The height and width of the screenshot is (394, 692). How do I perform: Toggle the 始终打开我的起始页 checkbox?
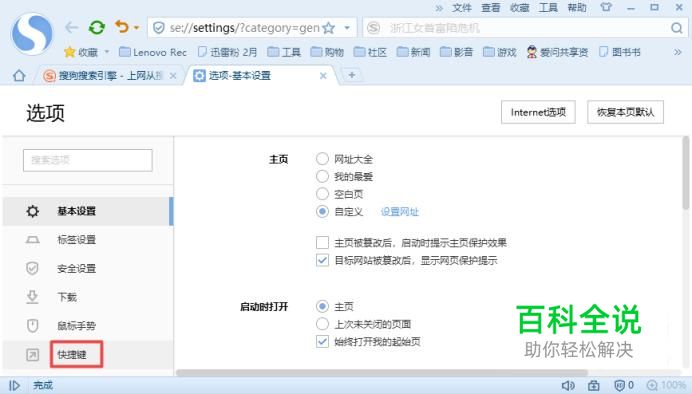[x=322, y=341]
